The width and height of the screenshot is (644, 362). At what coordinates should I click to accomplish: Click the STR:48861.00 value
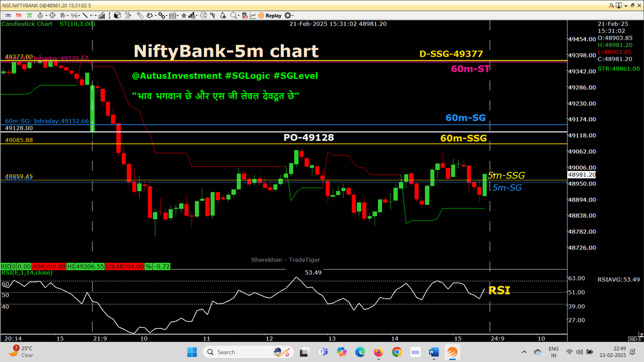click(618, 69)
